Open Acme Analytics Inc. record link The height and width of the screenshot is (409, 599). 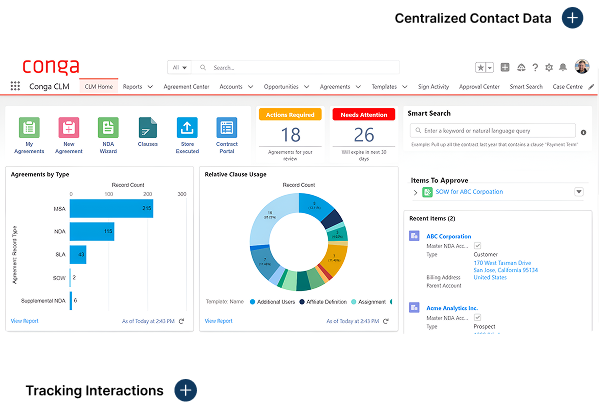click(x=452, y=308)
